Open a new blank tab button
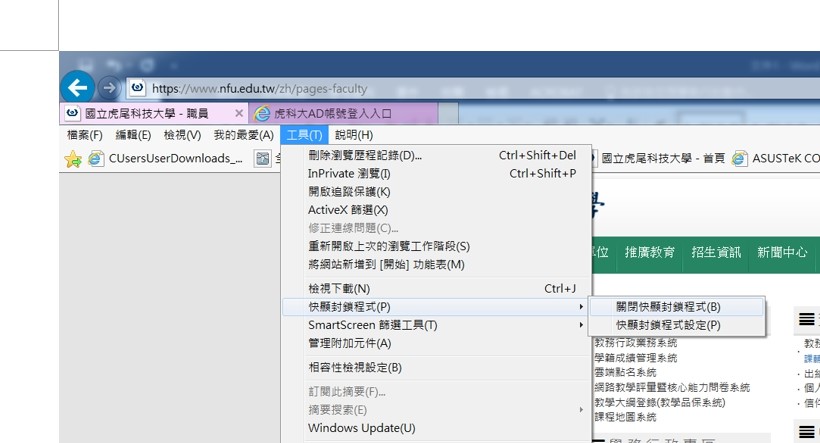This screenshot has width=820, height=443. (448, 113)
